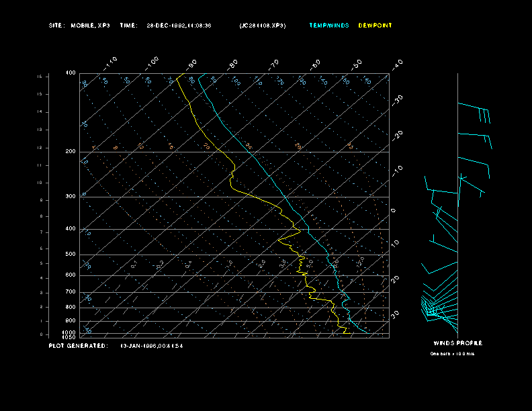Click the "1050" pressure level label
Image resolution: width=532 pixels, height=411 pixels.
pos(69,337)
